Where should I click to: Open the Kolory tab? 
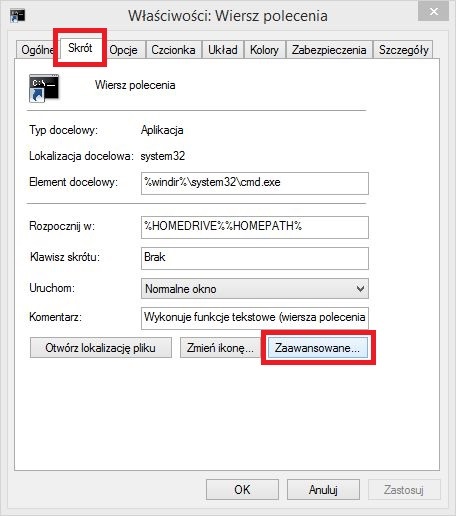(x=264, y=50)
